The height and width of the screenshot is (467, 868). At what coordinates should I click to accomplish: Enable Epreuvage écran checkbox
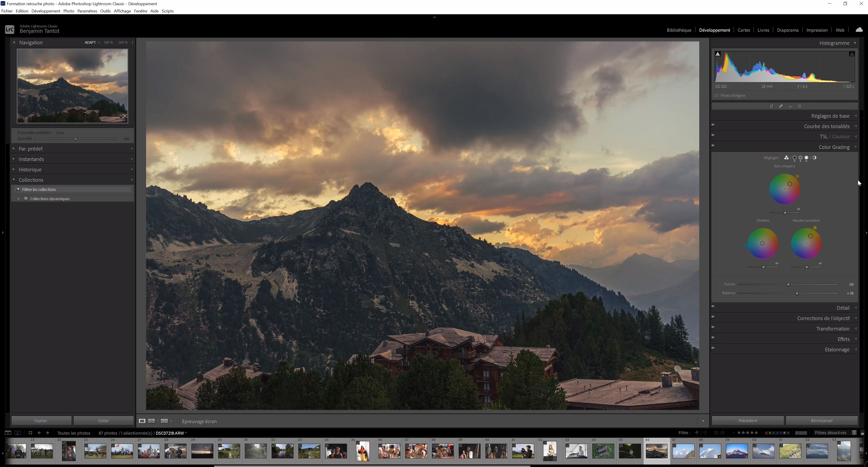click(178, 421)
